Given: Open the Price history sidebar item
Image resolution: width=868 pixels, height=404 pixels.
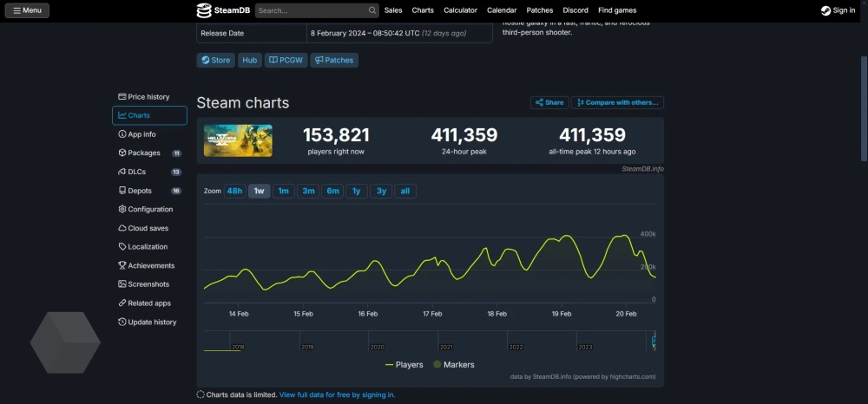Looking at the screenshot, I should (x=148, y=97).
